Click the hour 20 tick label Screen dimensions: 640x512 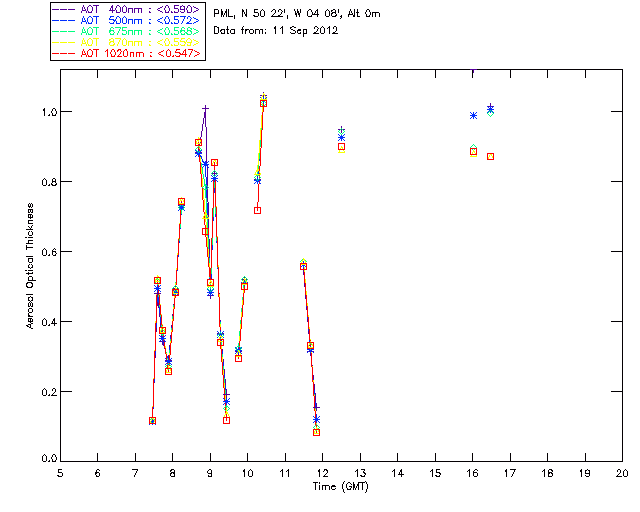click(x=622, y=473)
